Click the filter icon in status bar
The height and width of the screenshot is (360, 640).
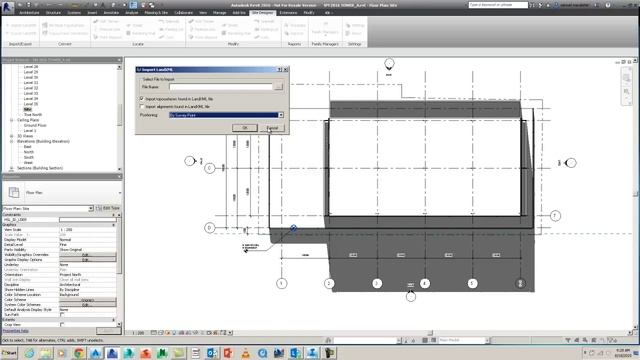[x=568, y=340]
